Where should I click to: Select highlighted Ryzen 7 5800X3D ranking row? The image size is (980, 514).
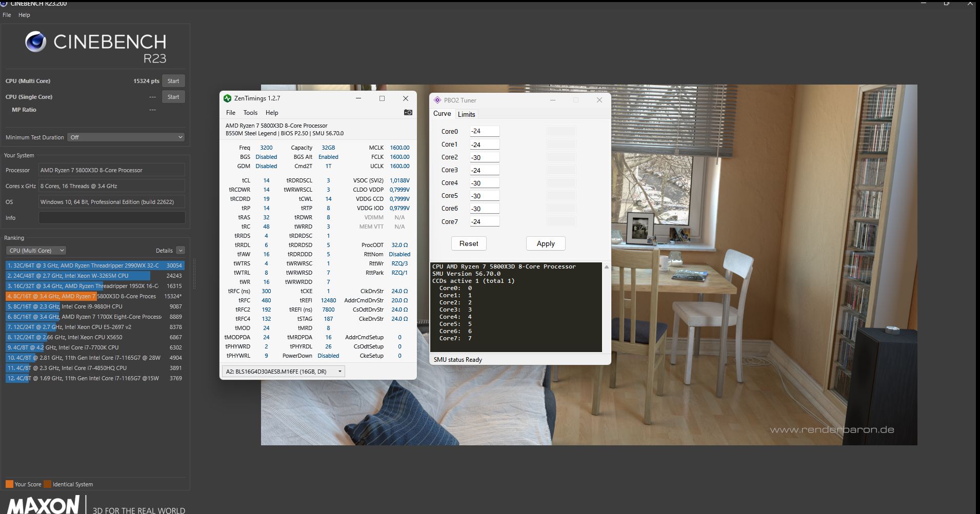(x=95, y=296)
